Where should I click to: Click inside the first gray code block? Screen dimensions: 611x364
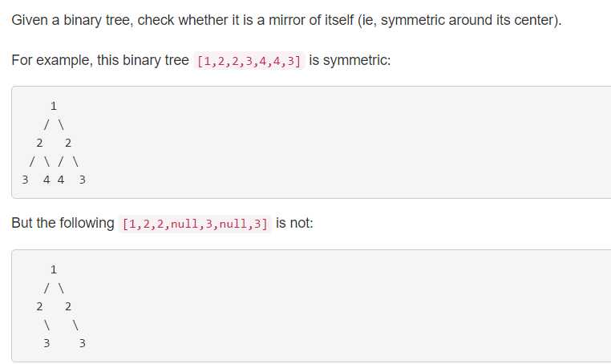click(311, 142)
